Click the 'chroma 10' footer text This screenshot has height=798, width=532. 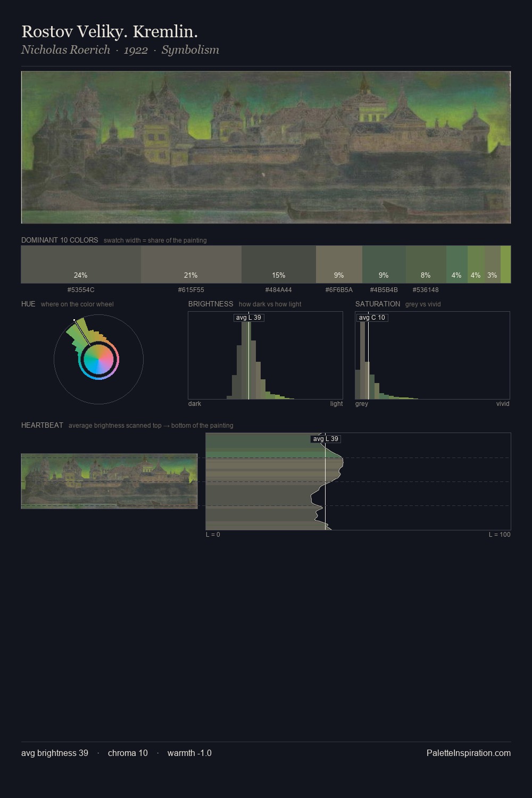pyautogui.click(x=128, y=753)
